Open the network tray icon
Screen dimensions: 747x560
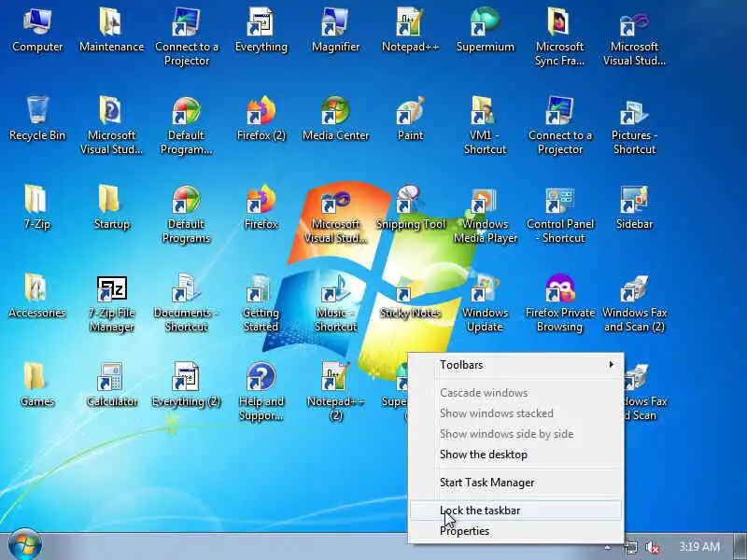pos(631,547)
